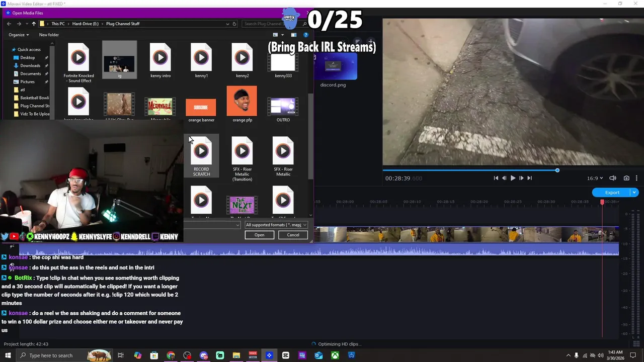This screenshot has height=362, width=644.
Task: Open the Organize menu
Action: click(x=19, y=35)
